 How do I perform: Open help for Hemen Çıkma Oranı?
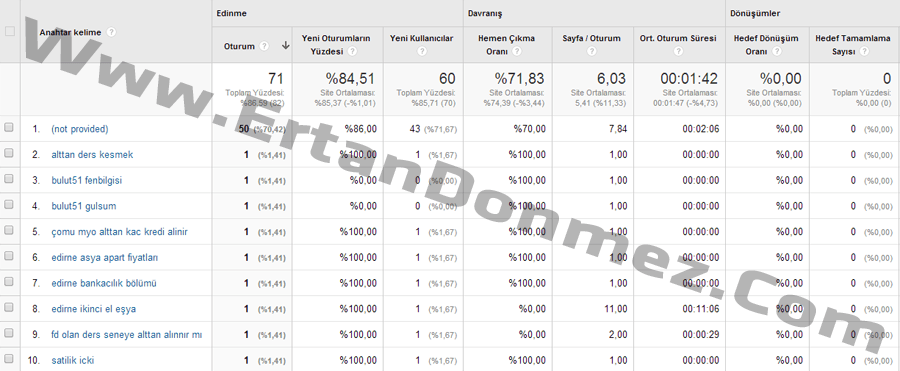(x=517, y=51)
